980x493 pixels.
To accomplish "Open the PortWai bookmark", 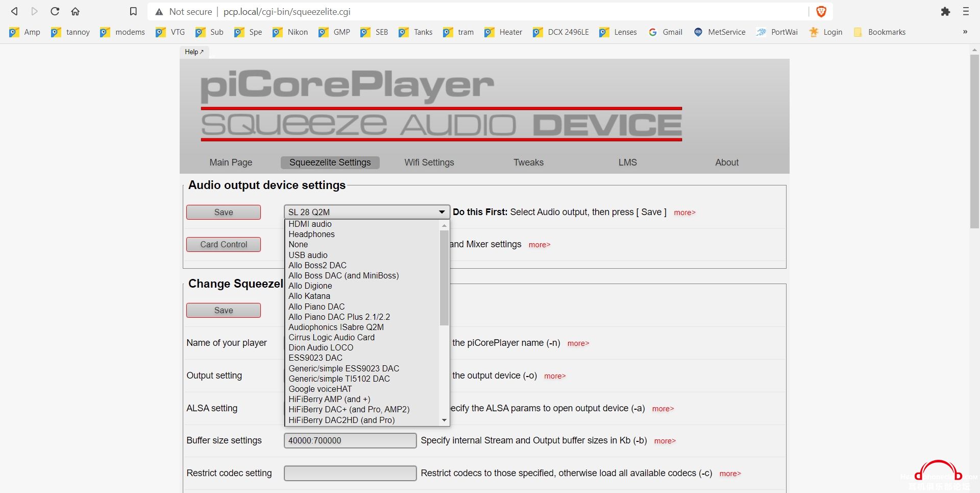I will pos(777,32).
